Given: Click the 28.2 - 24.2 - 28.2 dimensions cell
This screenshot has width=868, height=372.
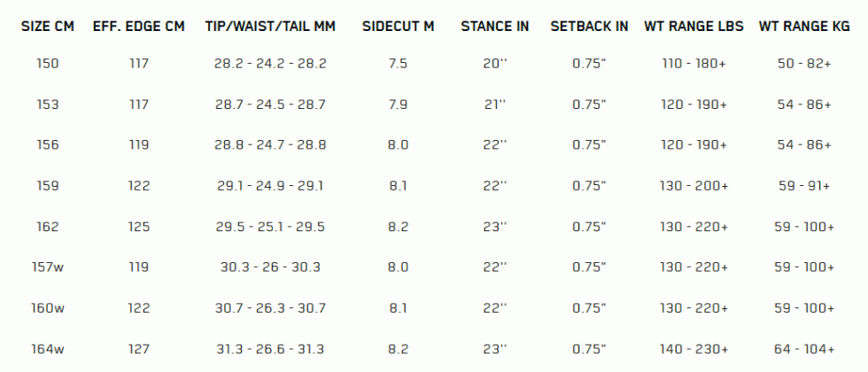Looking at the screenshot, I should (x=270, y=64).
